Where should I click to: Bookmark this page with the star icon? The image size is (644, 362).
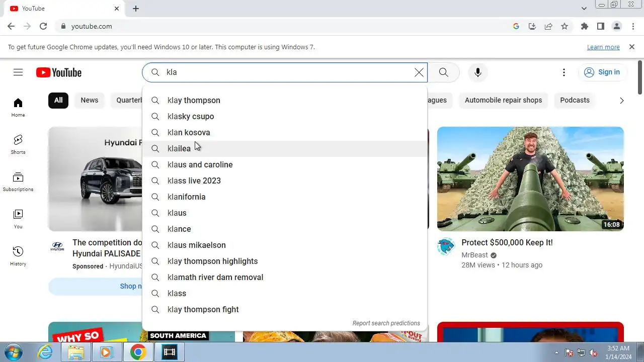pyautogui.click(x=565, y=26)
